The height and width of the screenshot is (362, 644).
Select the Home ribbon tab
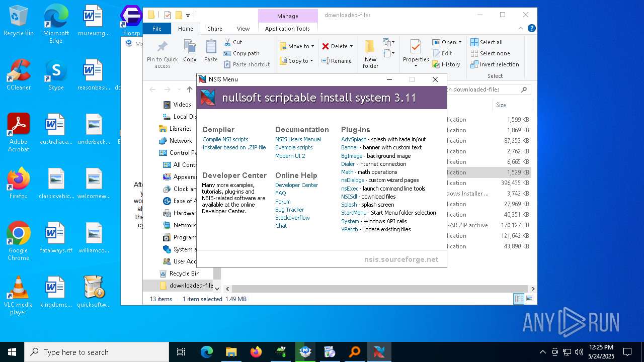(185, 29)
